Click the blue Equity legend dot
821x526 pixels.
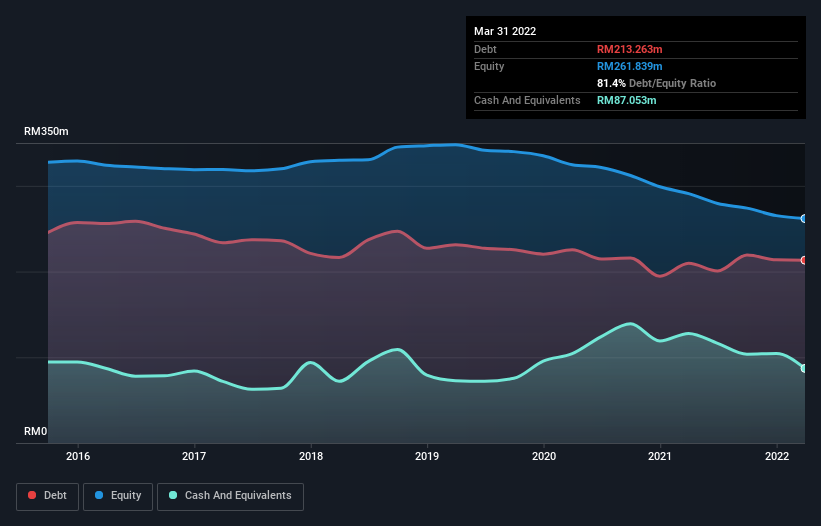(x=99, y=495)
